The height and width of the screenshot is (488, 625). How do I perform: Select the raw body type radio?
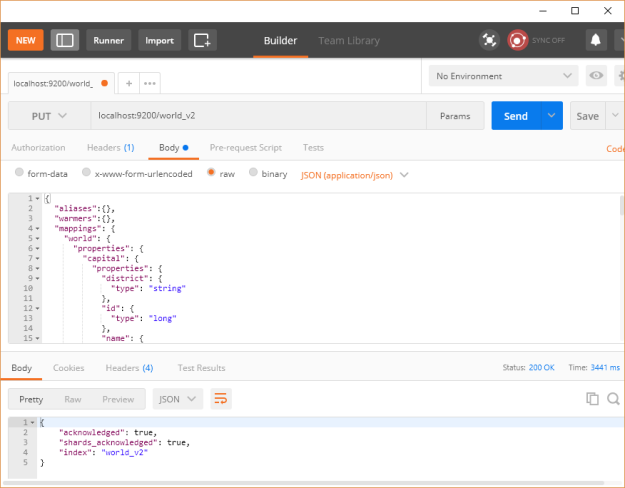pos(211,172)
